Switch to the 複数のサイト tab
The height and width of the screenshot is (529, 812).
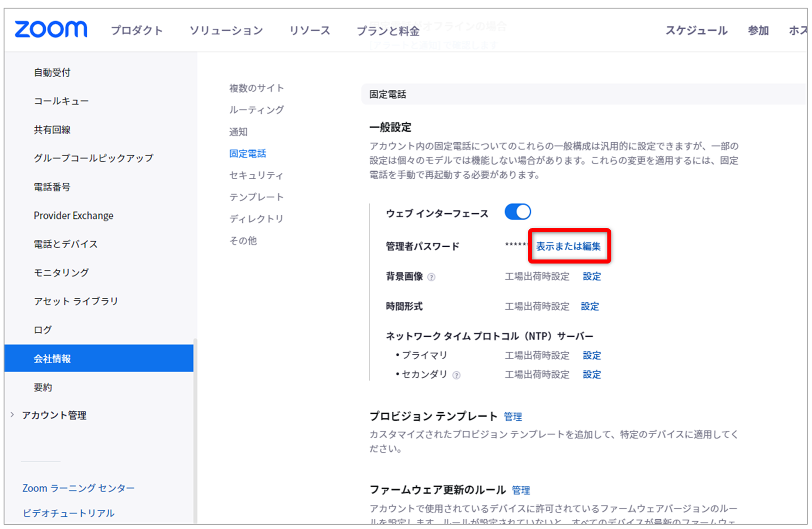[x=257, y=88]
